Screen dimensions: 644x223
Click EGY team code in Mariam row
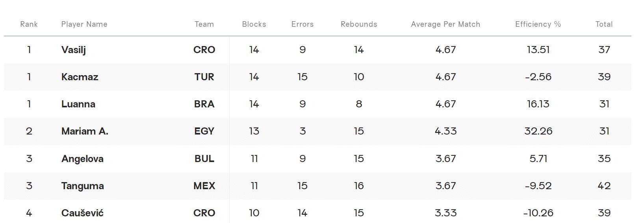204,131
